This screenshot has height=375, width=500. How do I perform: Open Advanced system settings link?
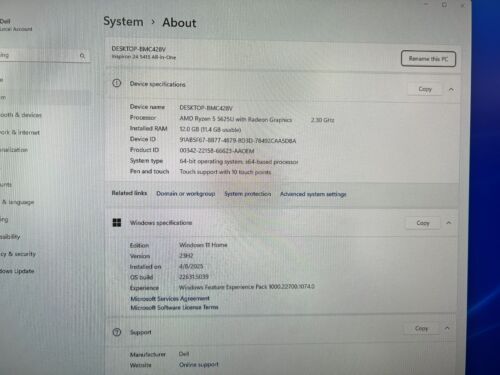313,194
